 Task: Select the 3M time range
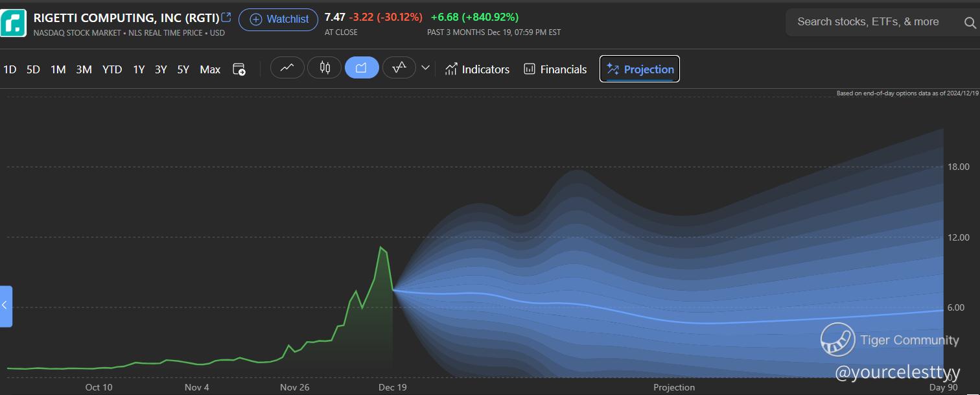coord(84,69)
